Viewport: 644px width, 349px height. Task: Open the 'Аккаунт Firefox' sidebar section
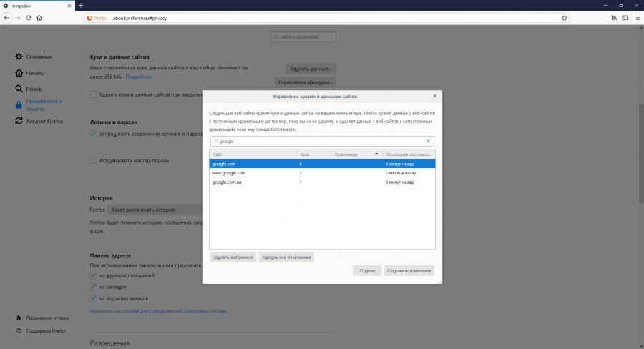(44, 121)
